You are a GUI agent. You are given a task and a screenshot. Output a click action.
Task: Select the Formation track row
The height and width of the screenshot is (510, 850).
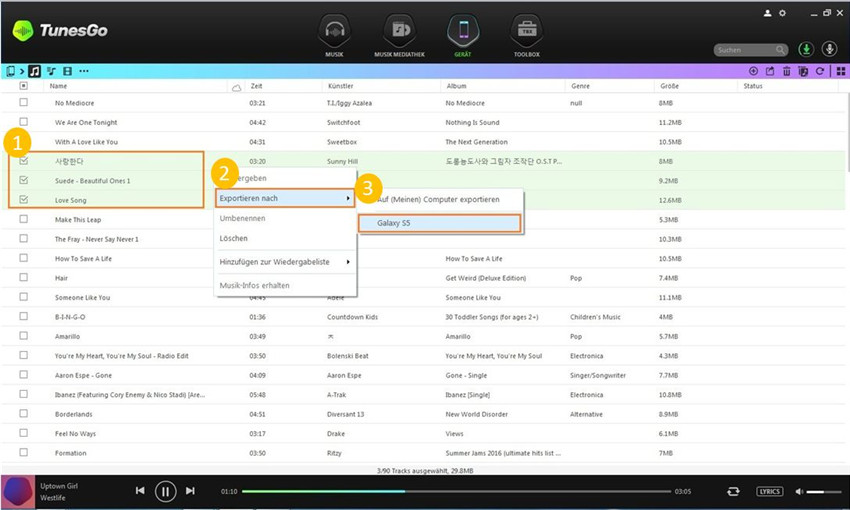[423, 453]
